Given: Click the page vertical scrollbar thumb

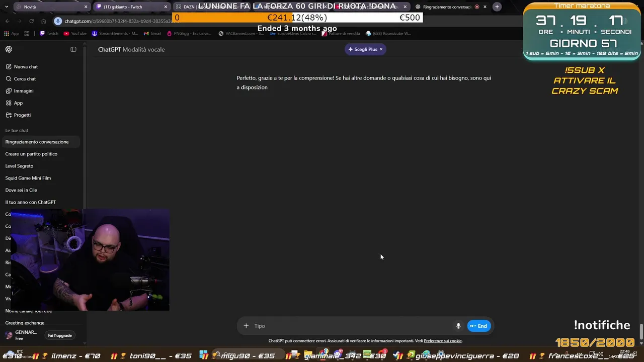Looking at the screenshot, I should coord(641,332).
